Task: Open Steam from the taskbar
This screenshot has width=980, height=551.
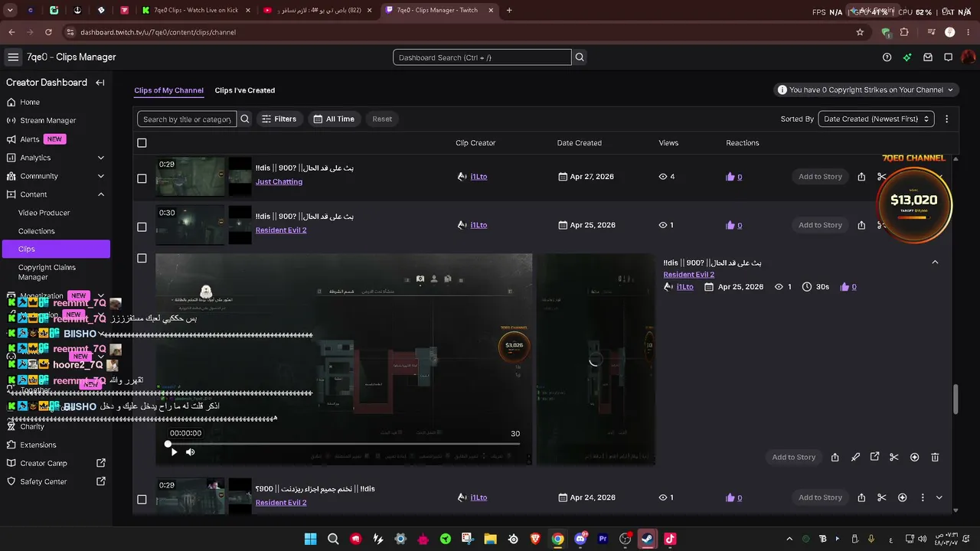Action: (647, 539)
